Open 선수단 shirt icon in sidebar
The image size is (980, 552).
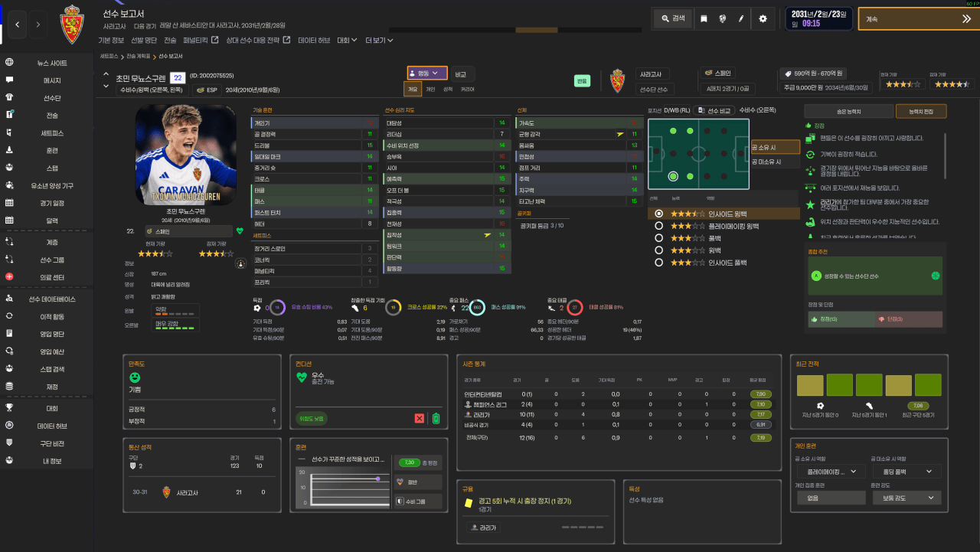point(9,98)
